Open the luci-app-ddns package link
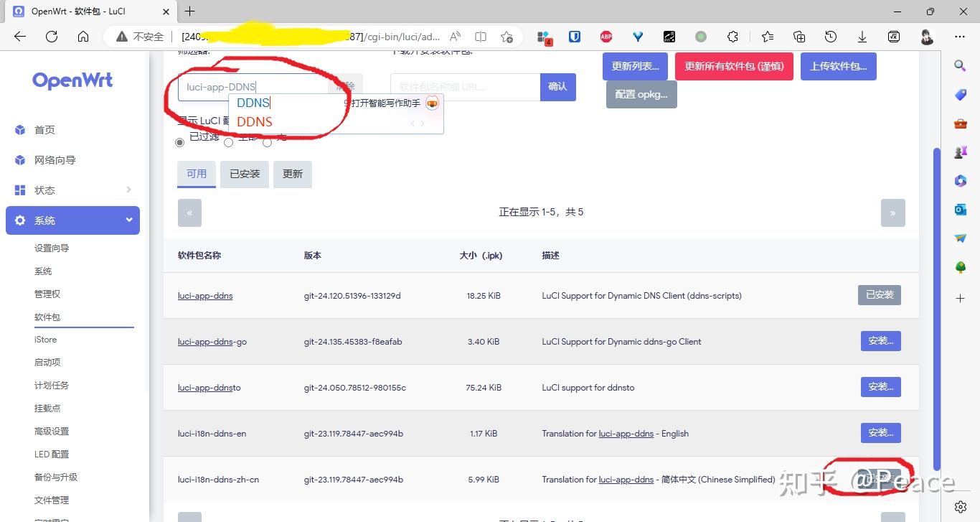This screenshot has height=522, width=980. 205,295
